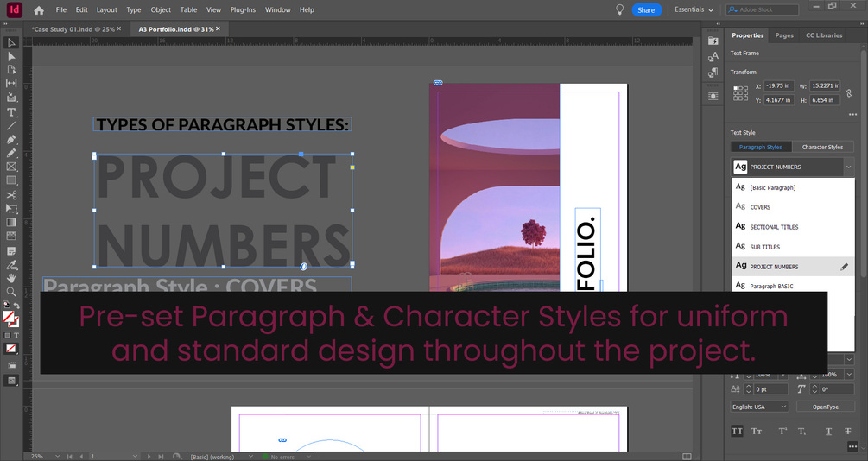
Task: Toggle Strikethrough formatting
Action: [x=847, y=431]
